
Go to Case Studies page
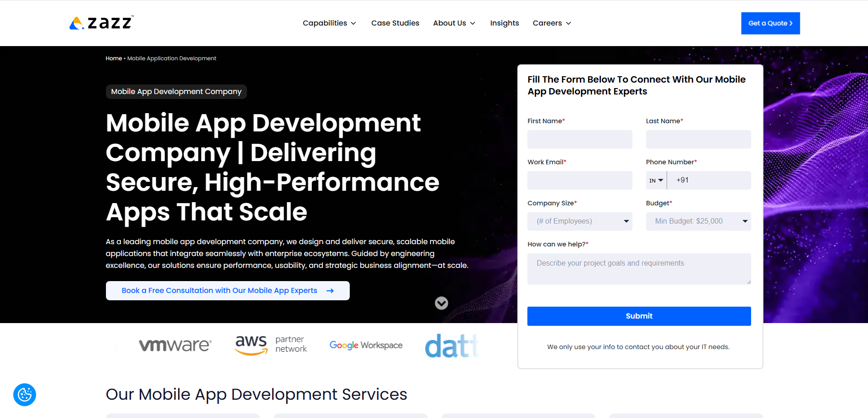tap(395, 23)
